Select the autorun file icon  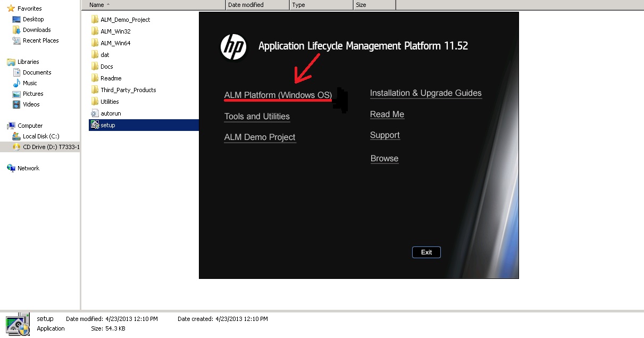pyautogui.click(x=95, y=113)
